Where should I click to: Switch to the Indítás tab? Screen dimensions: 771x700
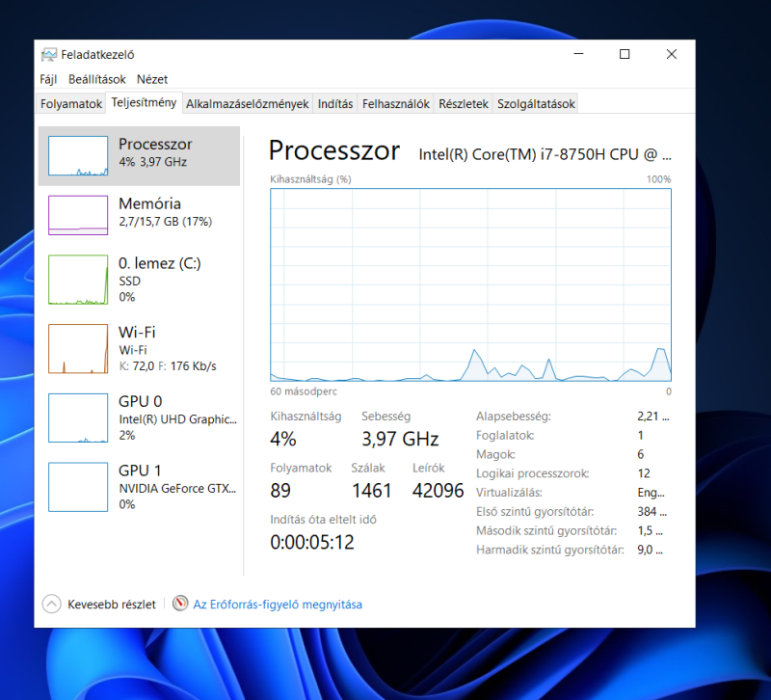tap(335, 104)
